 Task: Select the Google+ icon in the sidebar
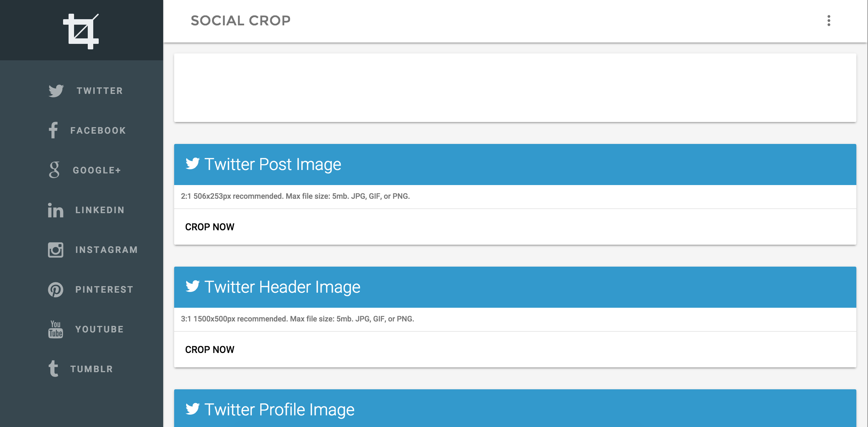tap(55, 170)
